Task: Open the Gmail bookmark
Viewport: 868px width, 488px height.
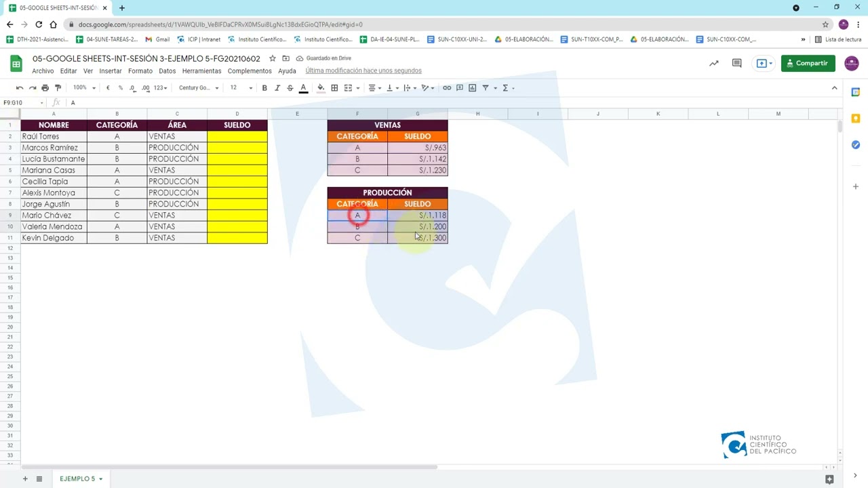Action: click(157, 39)
